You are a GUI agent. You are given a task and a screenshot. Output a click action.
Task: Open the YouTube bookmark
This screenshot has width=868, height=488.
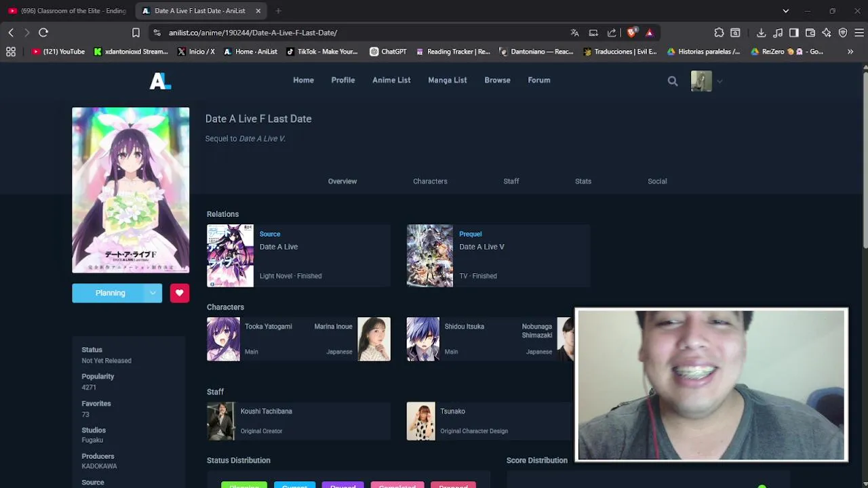pyautogui.click(x=58, y=52)
